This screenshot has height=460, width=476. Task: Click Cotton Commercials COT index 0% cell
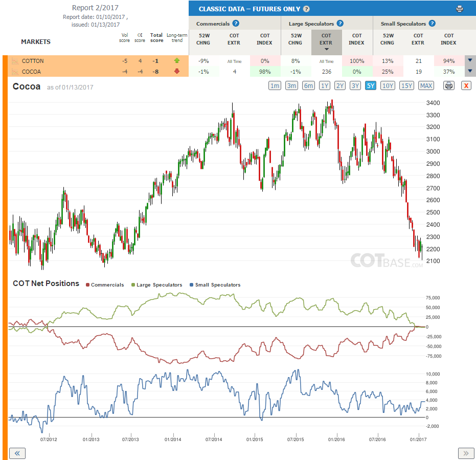pos(265,61)
